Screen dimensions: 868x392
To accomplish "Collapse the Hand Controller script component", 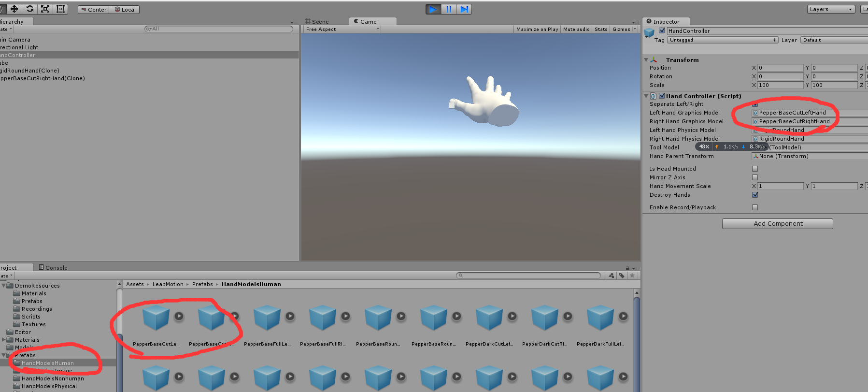I will coord(646,96).
